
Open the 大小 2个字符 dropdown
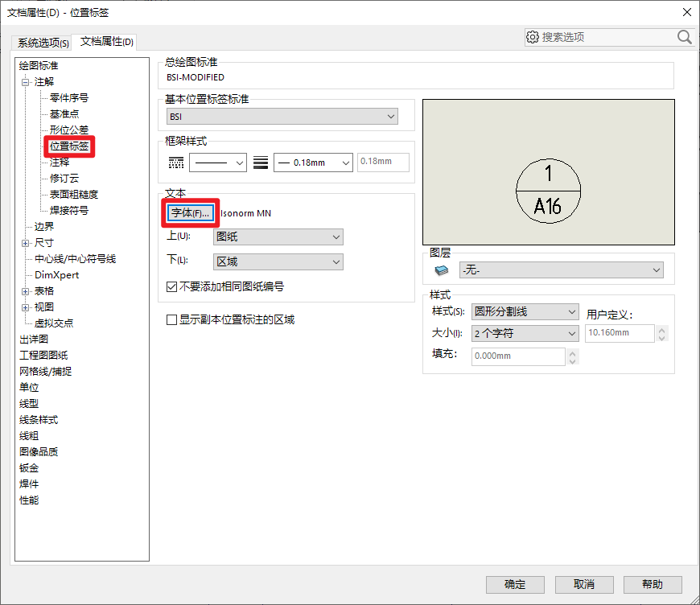(525, 333)
